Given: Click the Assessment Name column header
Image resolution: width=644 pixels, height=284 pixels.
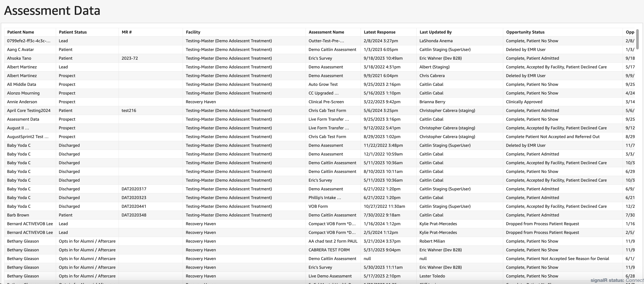Looking at the screenshot, I should (x=326, y=32).
